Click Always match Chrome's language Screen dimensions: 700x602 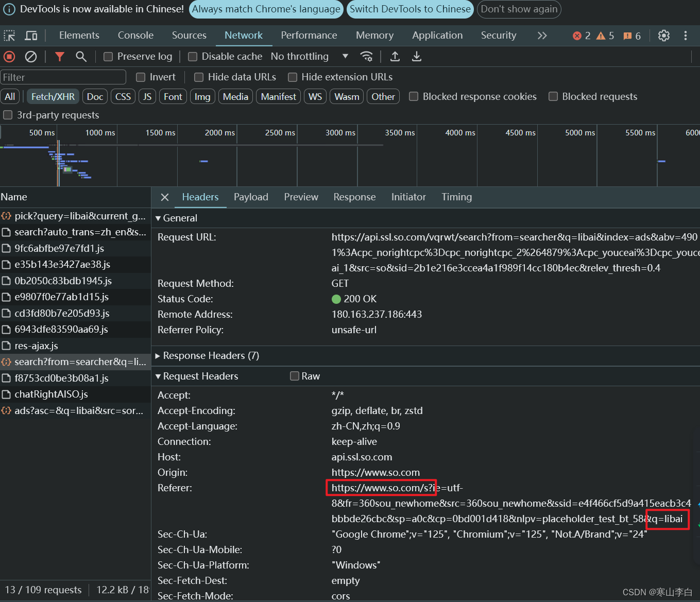(x=266, y=9)
